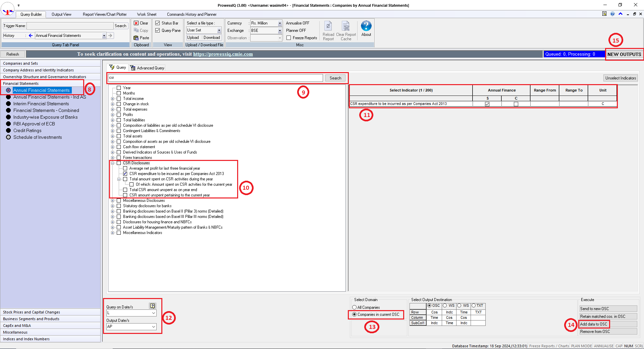
Task: Click the csr search input field
Action: 215,78
